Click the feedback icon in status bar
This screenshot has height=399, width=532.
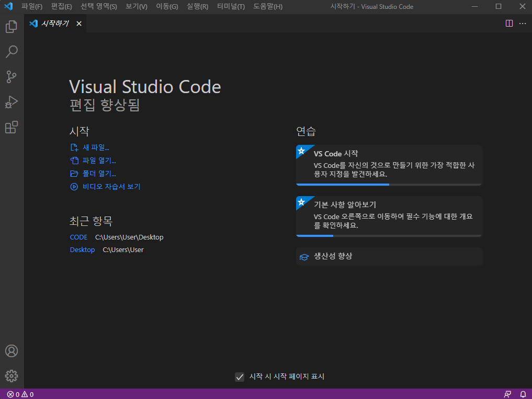507,394
